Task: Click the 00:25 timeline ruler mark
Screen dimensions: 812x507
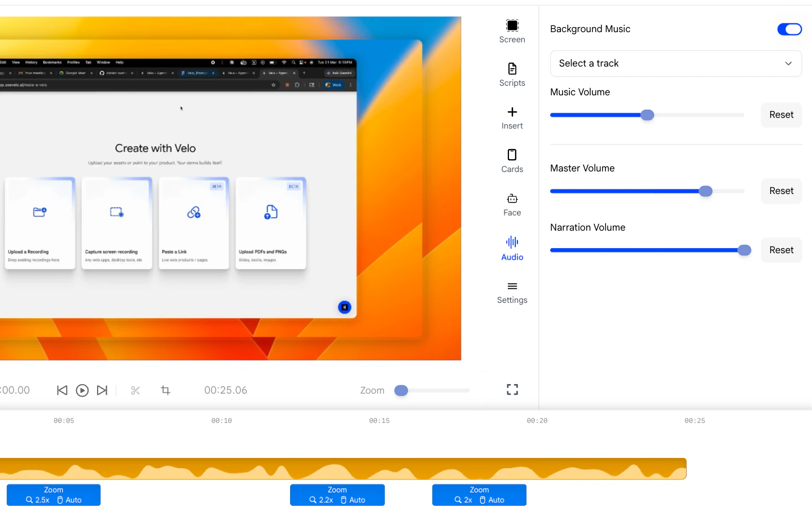Action: click(695, 421)
